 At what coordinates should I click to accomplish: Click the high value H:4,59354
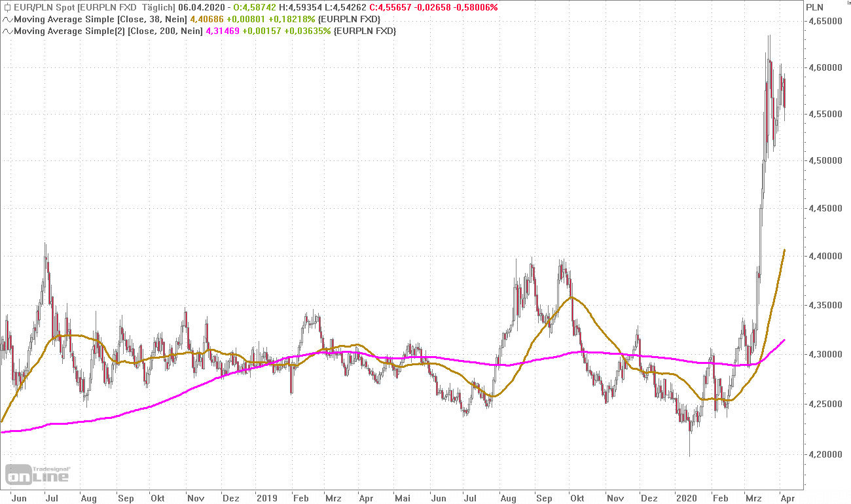click(301, 7)
